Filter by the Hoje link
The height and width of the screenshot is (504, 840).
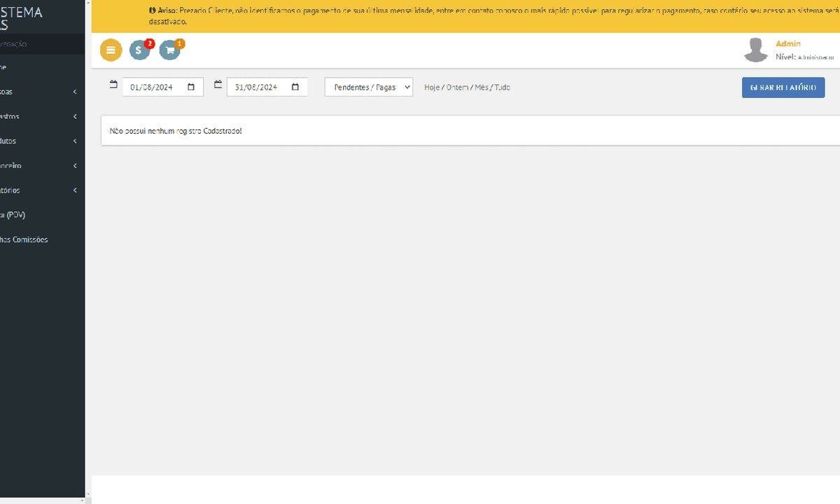coord(432,87)
